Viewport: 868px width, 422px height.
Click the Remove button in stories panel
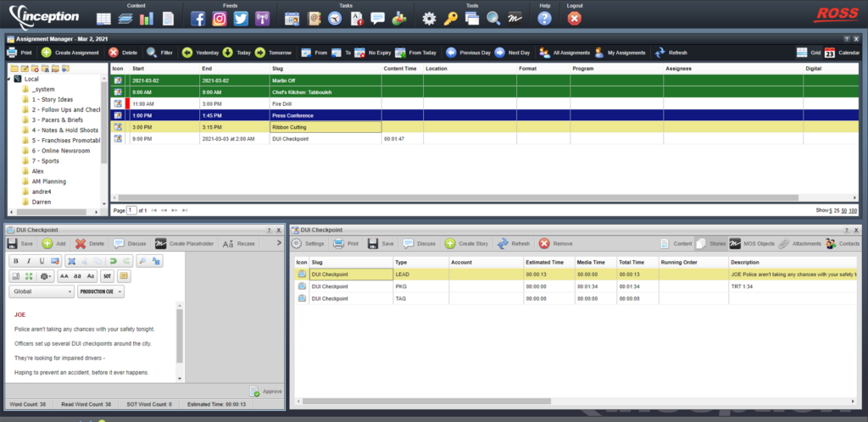556,243
